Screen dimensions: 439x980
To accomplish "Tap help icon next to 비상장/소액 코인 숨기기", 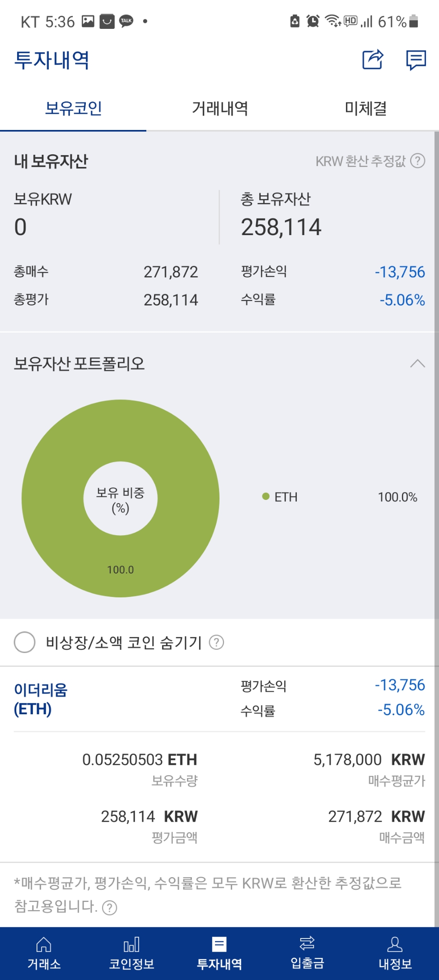I will click(217, 642).
